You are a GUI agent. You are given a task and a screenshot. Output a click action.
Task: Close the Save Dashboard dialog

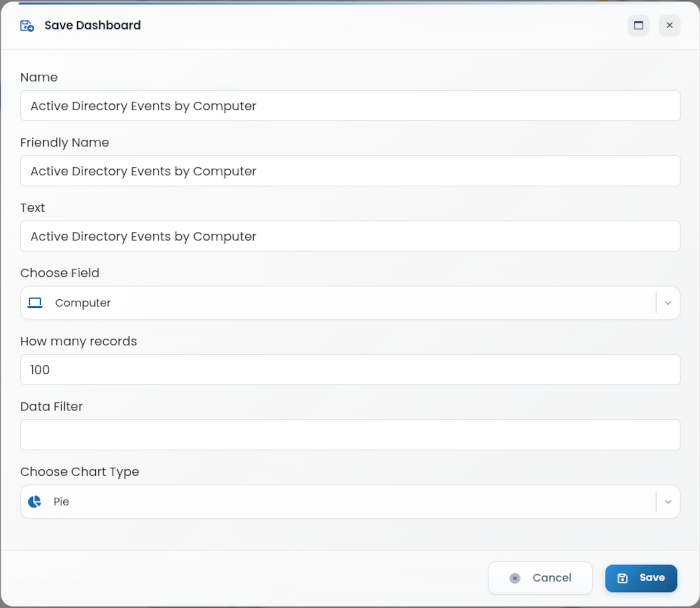tap(669, 25)
